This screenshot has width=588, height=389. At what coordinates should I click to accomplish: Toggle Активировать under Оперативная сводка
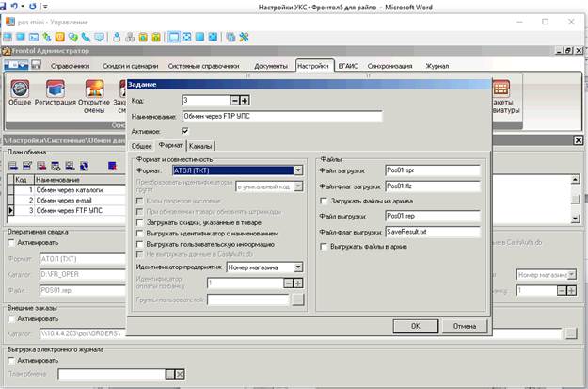click(x=11, y=243)
